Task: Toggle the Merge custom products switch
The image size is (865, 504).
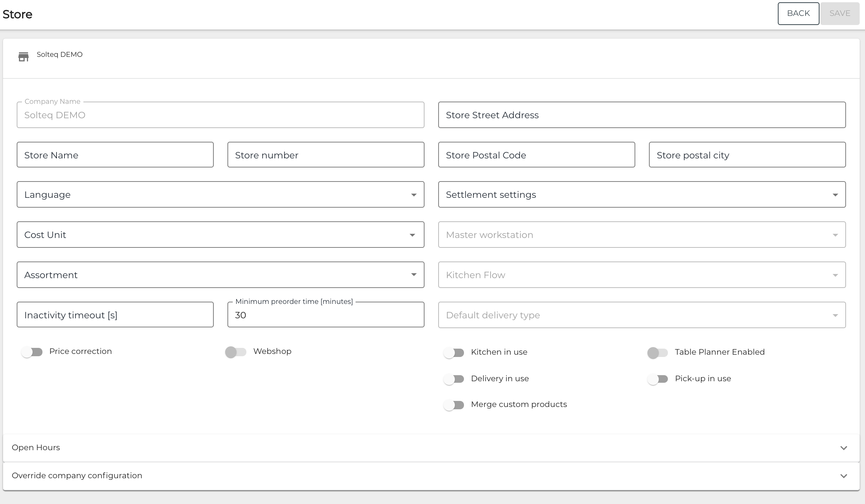Action: (x=454, y=405)
